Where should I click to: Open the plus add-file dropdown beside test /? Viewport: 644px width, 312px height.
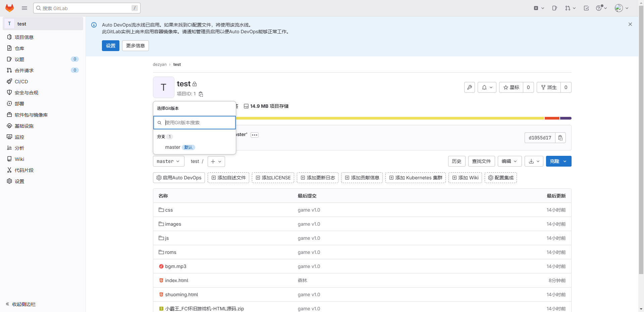tap(216, 162)
